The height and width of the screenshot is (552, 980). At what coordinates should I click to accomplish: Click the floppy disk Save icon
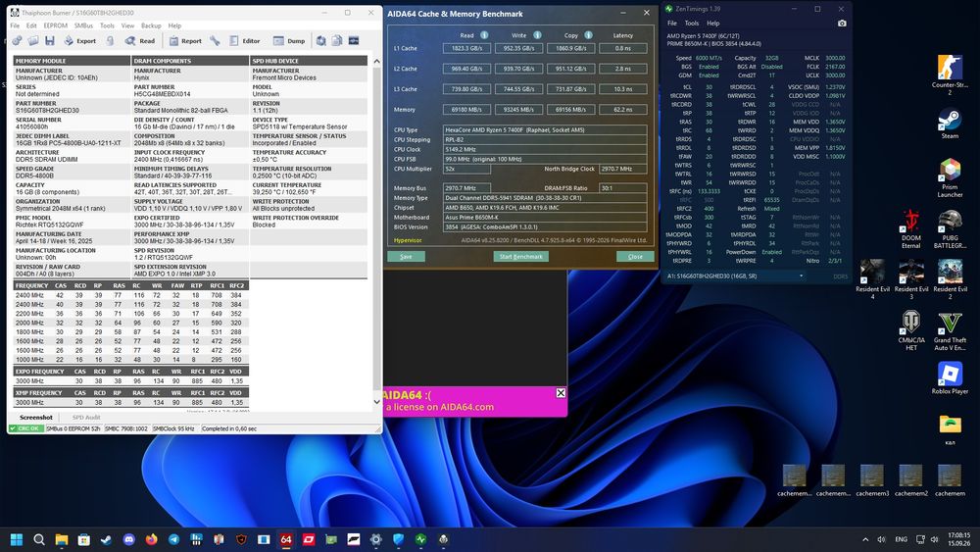[x=49, y=40]
